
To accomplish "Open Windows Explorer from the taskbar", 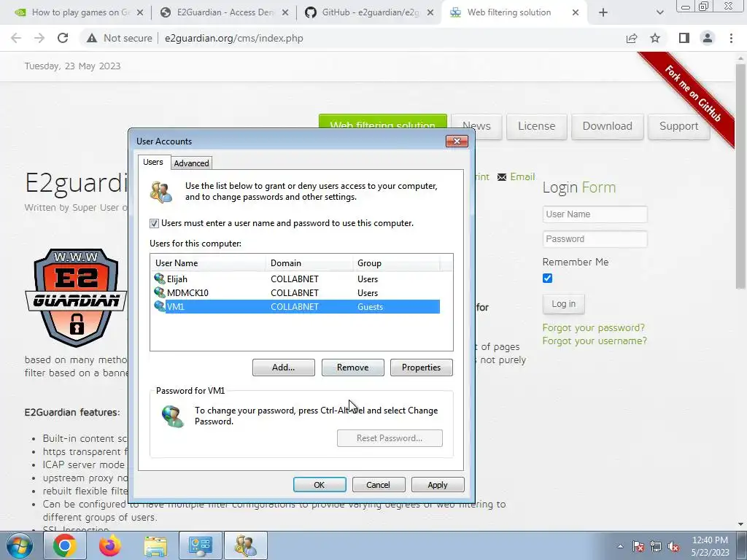I will pyautogui.click(x=155, y=545).
